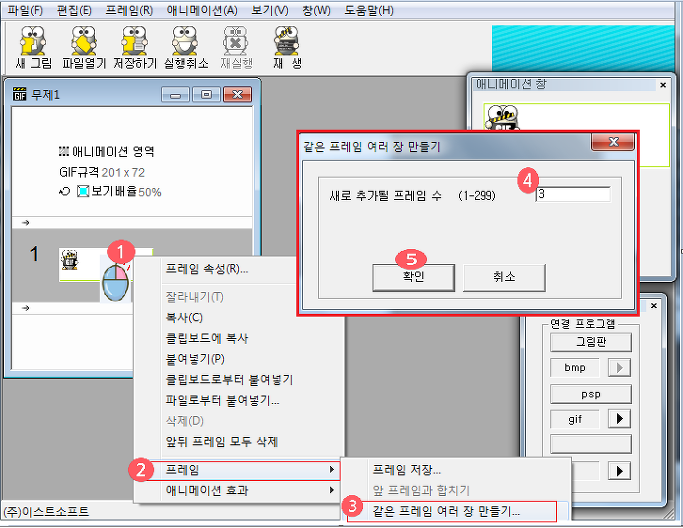Image resolution: width=683 pixels, height=528 pixels.
Task: Click (주)이스트소프트 status bar text
Action: click(46, 511)
